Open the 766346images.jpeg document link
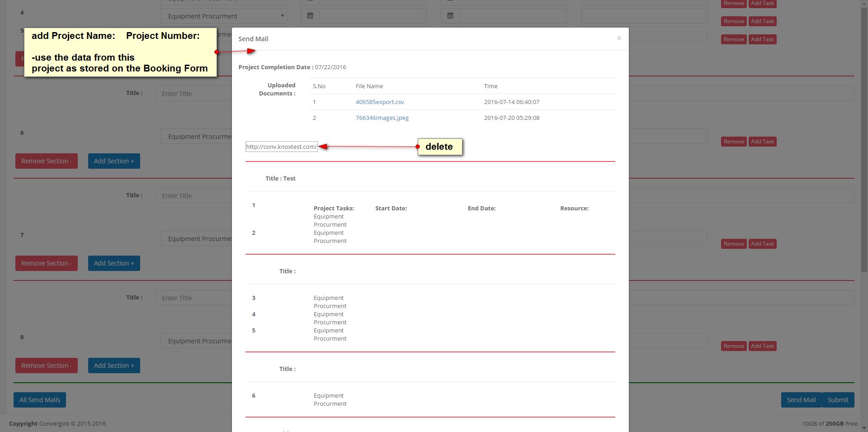Image resolution: width=868 pixels, height=432 pixels. 382,118
